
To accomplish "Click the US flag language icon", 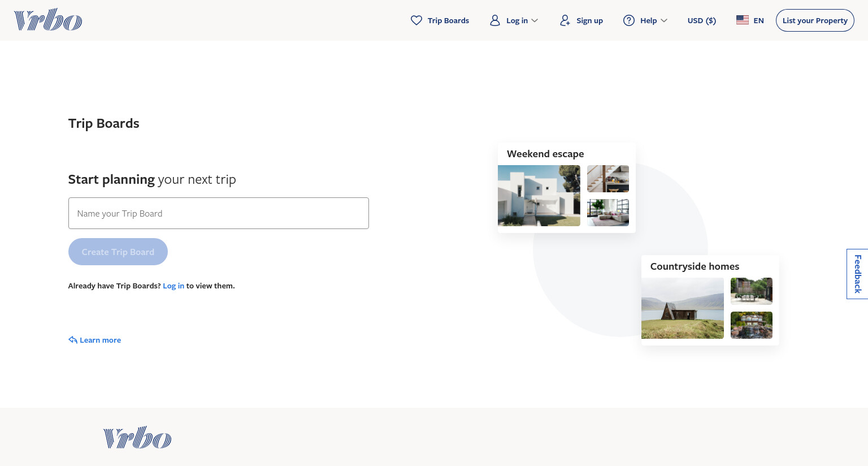I will click(x=743, y=20).
